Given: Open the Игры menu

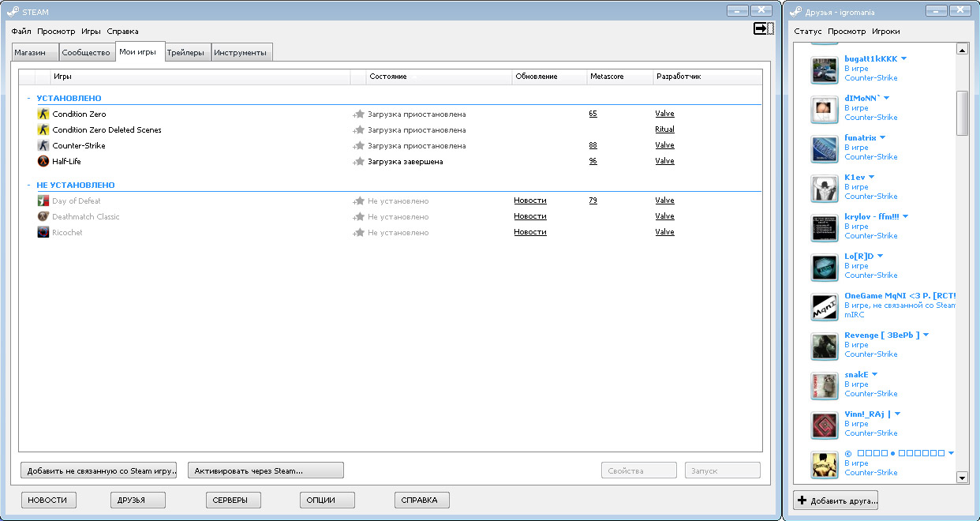Looking at the screenshot, I should [x=91, y=32].
